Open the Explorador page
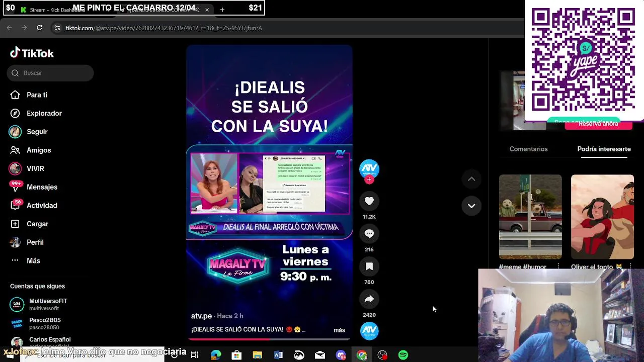This screenshot has height=362, width=644. [44, 113]
